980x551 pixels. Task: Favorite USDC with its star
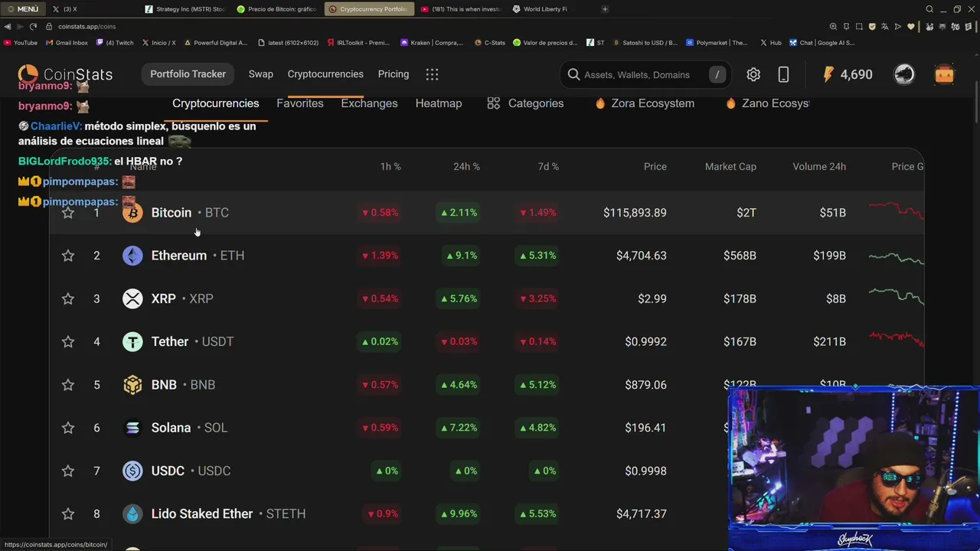coord(68,471)
